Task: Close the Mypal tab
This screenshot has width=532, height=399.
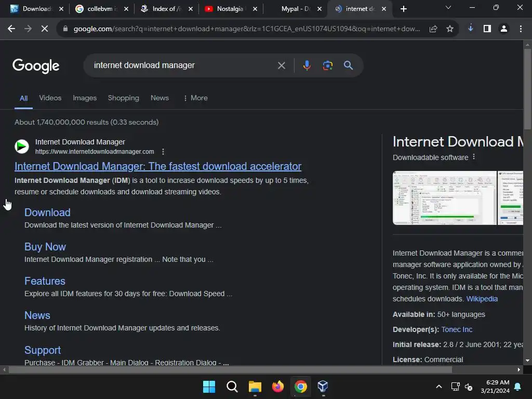Action: 320,9
